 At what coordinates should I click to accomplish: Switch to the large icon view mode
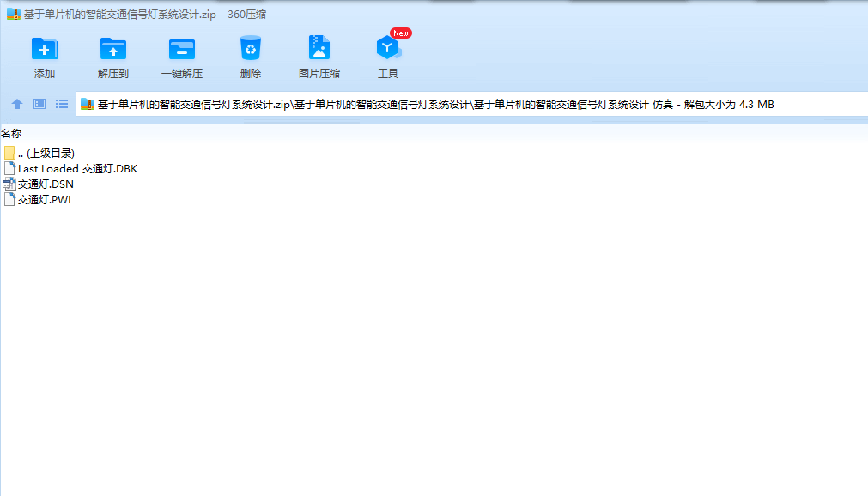39,104
